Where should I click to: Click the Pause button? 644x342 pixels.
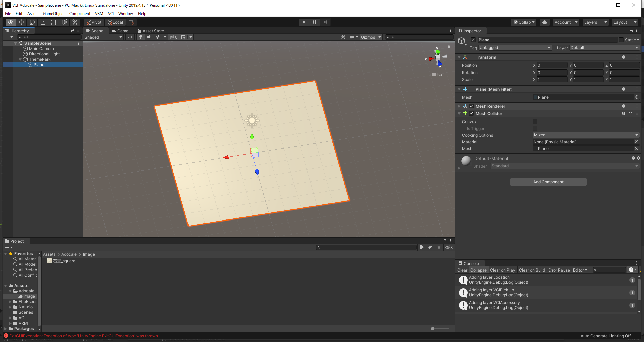[314, 22]
